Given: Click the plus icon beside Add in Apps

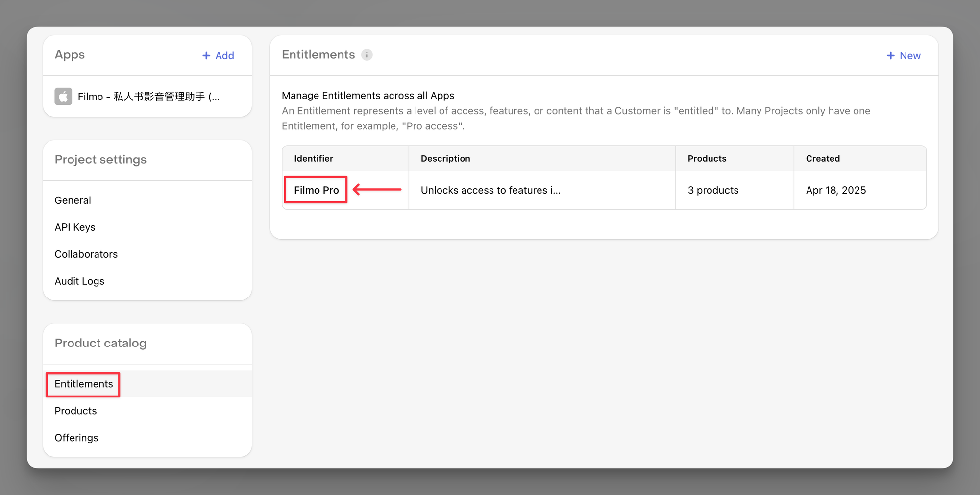Looking at the screenshot, I should [206, 56].
